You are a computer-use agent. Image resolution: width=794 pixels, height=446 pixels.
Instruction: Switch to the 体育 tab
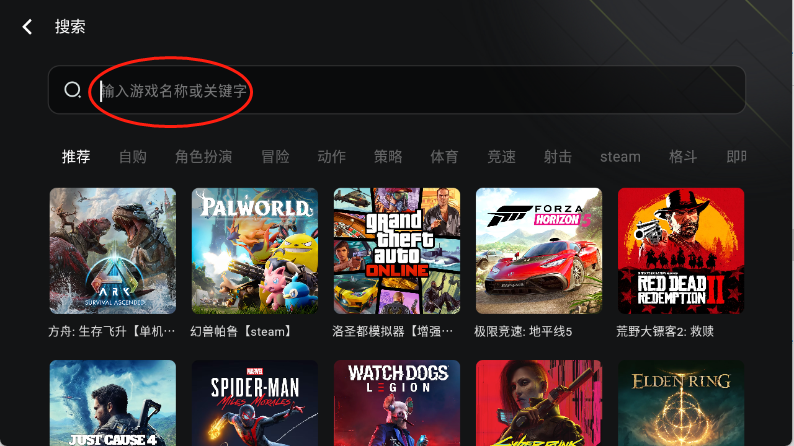click(x=444, y=156)
